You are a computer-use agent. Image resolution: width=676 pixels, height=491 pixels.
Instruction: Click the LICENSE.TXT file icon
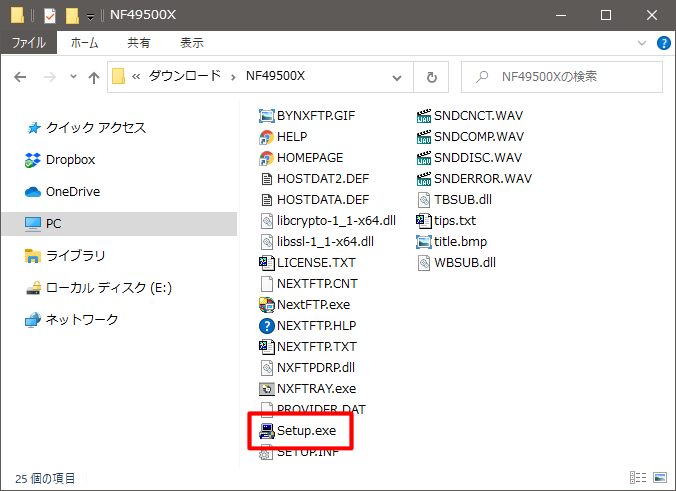click(266, 263)
